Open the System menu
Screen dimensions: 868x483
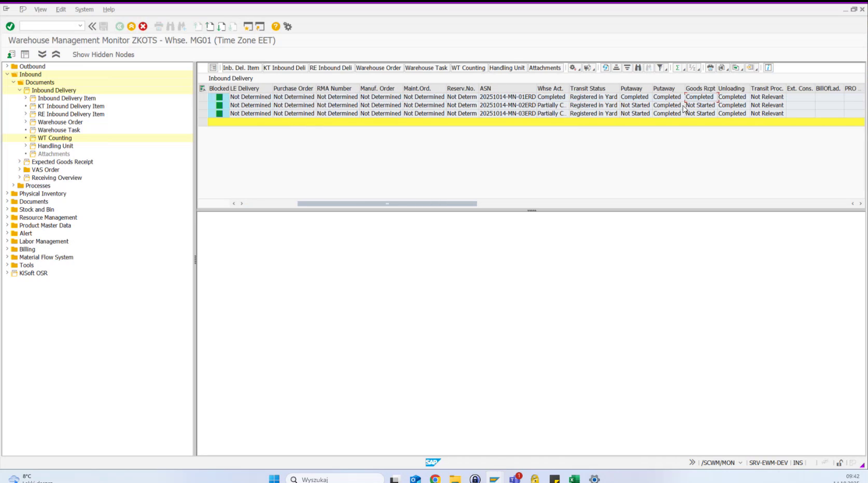pyautogui.click(x=84, y=9)
